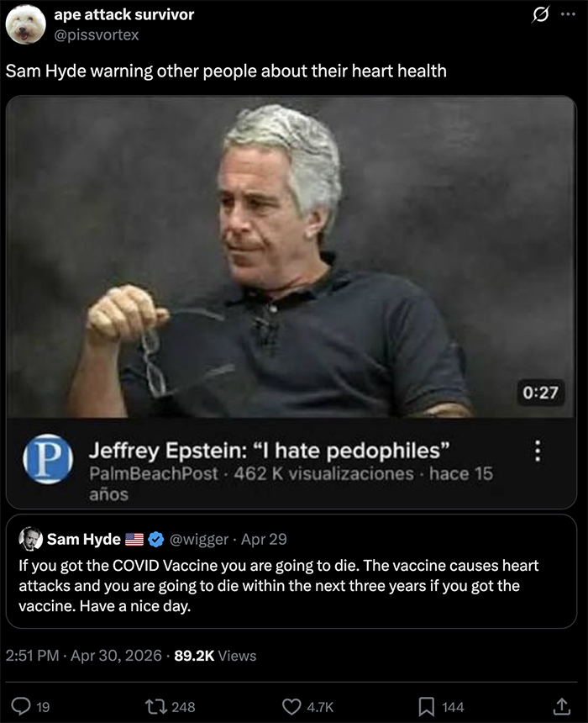Click the PalmBeachPost blue P channel logo
Image resolution: width=588 pixels, height=723 pixels.
pyautogui.click(x=48, y=459)
